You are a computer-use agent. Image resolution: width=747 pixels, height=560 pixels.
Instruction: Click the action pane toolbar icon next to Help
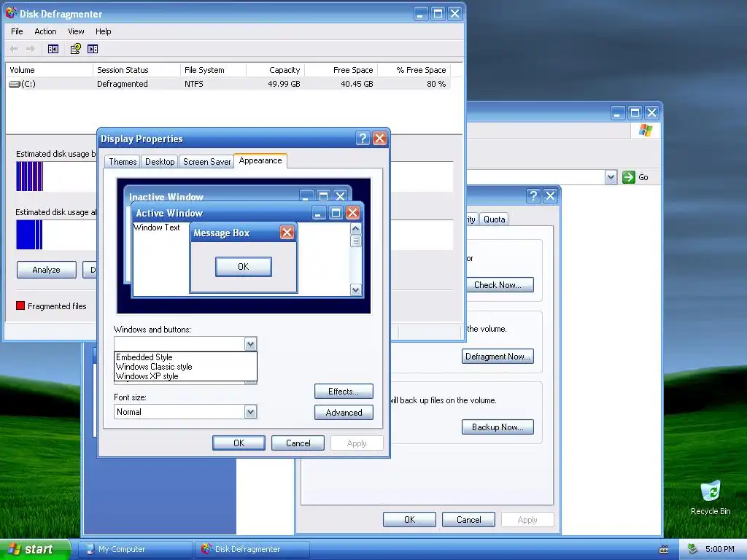click(x=93, y=49)
